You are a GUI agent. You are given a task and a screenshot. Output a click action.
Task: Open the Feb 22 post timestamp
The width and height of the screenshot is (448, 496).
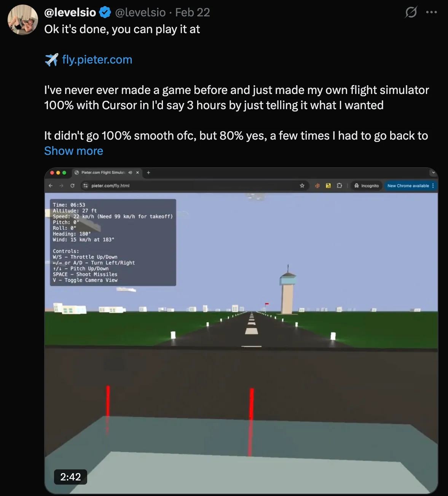pyautogui.click(x=193, y=13)
